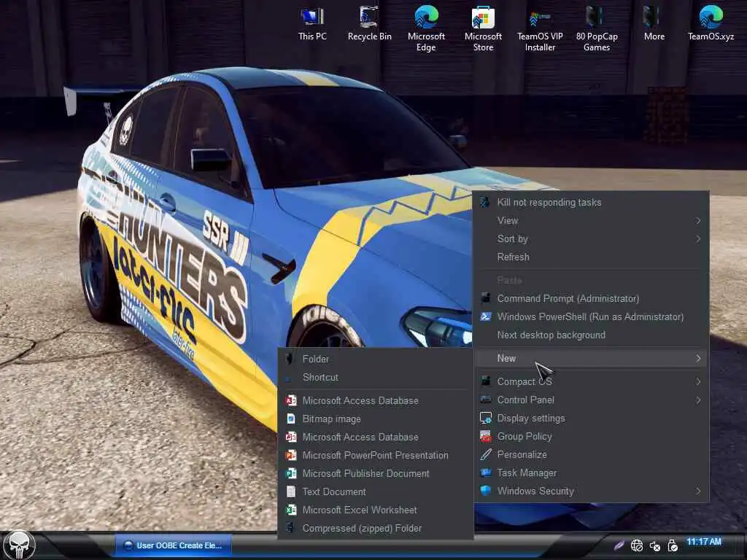This screenshot has width=747, height=560.
Task: Open the Microsoft Store desktop icon
Action: (483, 28)
